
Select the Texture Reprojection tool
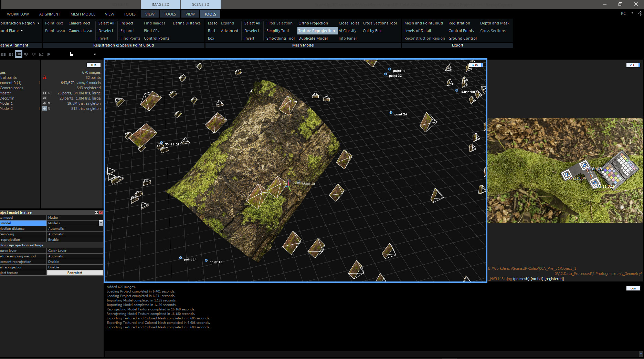(x=316, y=31)
